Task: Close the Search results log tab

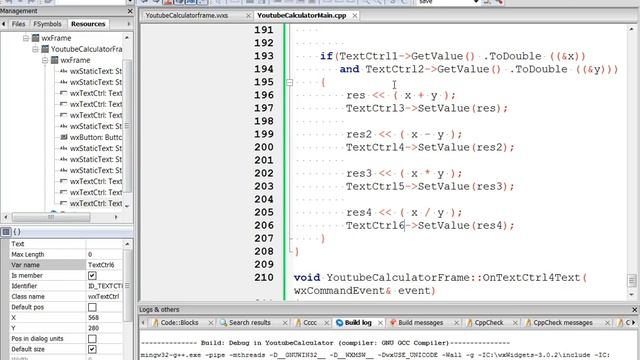Action: click(285, 323)
